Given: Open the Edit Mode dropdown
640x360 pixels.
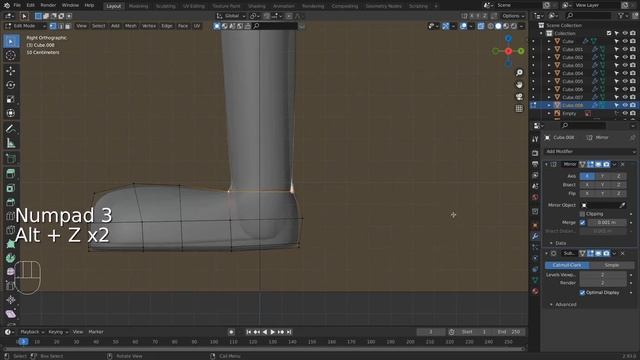Looking at the screenshot, I should [25, 26].
